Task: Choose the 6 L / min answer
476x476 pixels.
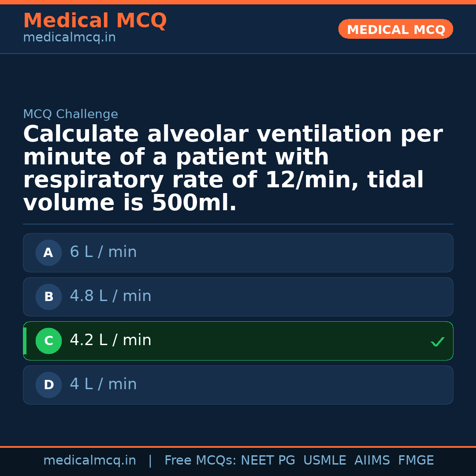Action: click(x=103, y=252)
